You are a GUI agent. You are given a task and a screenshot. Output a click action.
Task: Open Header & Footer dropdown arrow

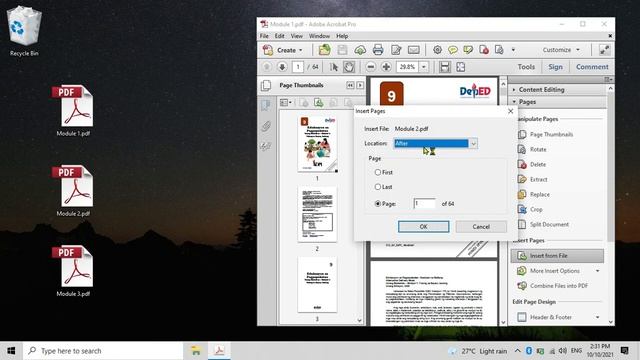[x=598, y=317]
